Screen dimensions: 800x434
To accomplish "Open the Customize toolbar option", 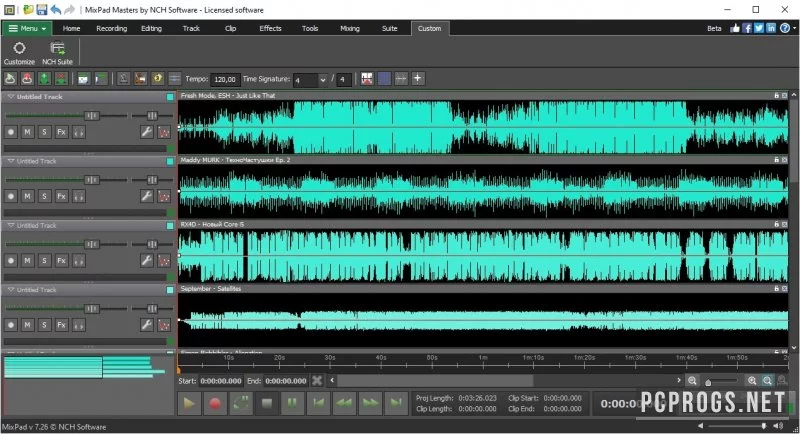I will click(x=19, y=53).
